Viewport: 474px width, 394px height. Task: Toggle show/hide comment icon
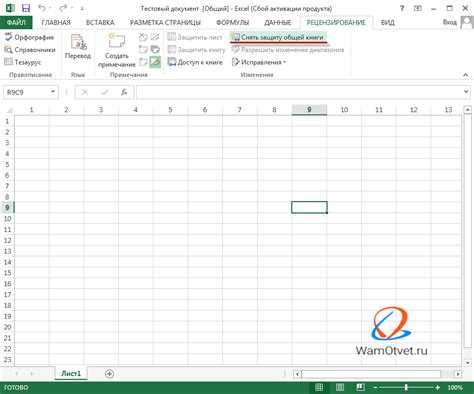click(x=155, y=37)
